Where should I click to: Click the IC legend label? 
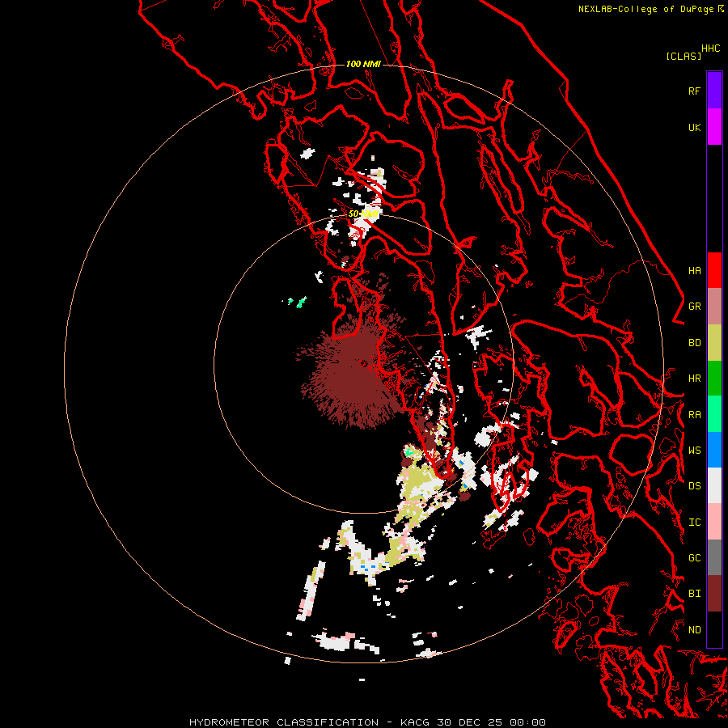[x=694, y=523]
